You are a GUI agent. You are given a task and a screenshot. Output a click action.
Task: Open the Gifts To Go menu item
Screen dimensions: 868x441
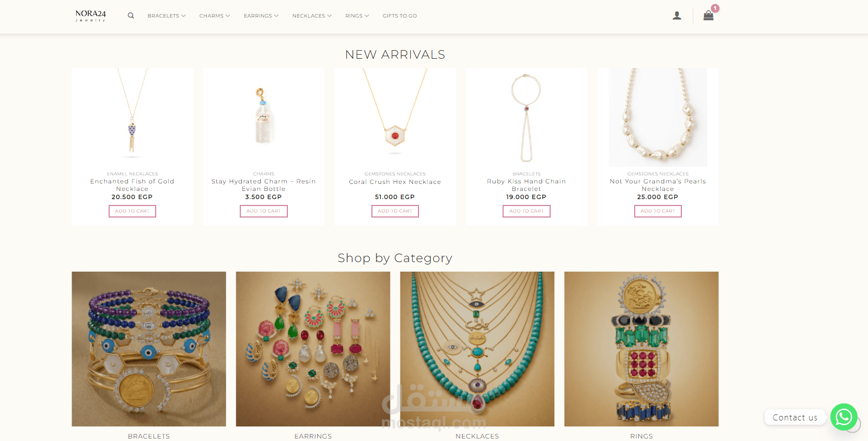[x=399, y=16]
